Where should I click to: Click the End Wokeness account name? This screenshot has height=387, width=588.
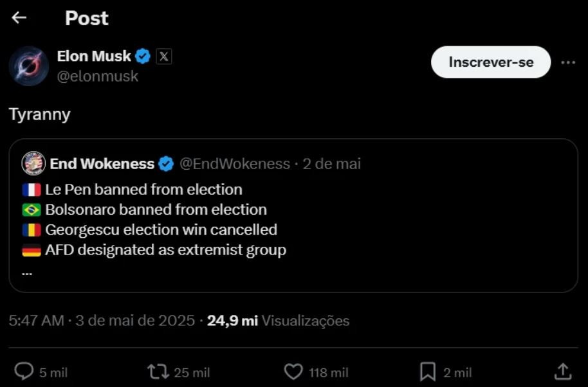(x=102, y=164)
